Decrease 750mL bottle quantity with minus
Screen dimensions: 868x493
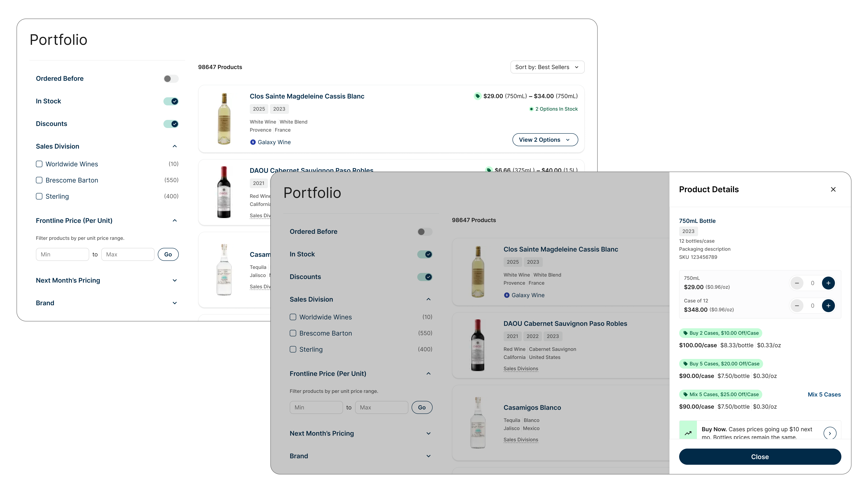click(x=797, y=283)
